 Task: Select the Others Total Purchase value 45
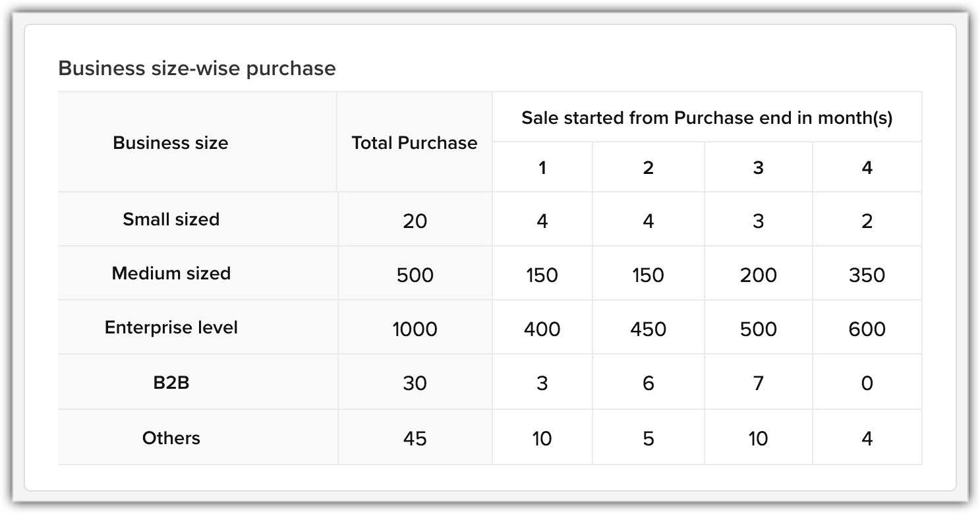point(415,438)
